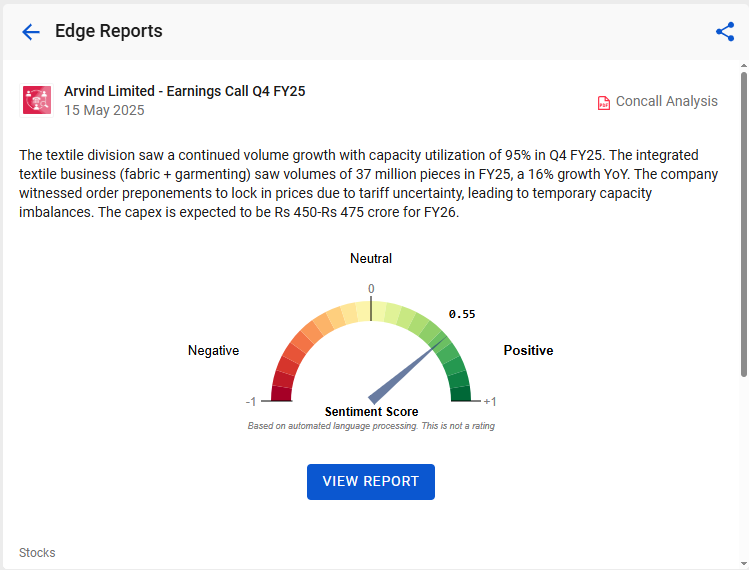Share this Edge Report
Viewport: 749px width, 570px height.
pos(725,32)
